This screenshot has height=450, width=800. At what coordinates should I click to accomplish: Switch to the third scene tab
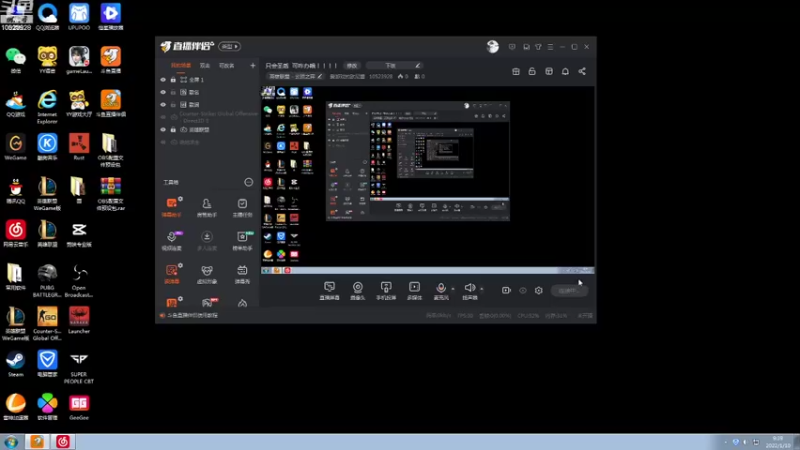(227, 65)
